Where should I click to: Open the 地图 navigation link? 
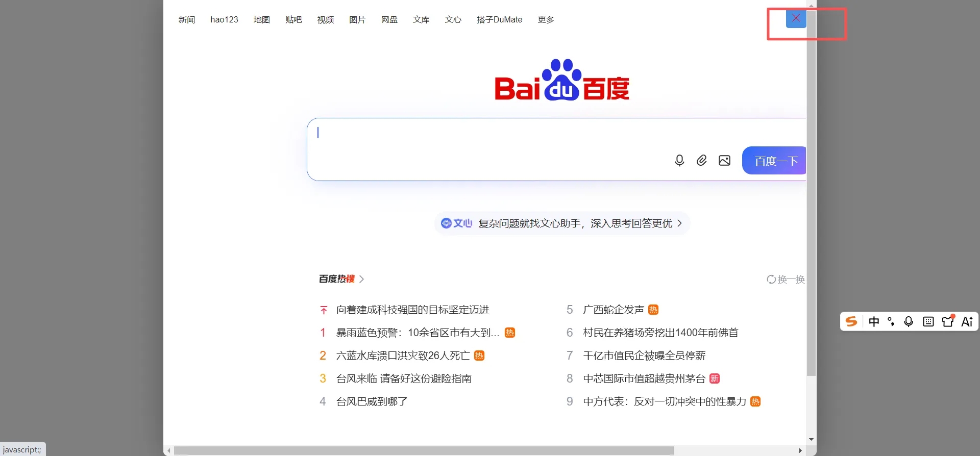pyautogui.click(x=262, y=19)
